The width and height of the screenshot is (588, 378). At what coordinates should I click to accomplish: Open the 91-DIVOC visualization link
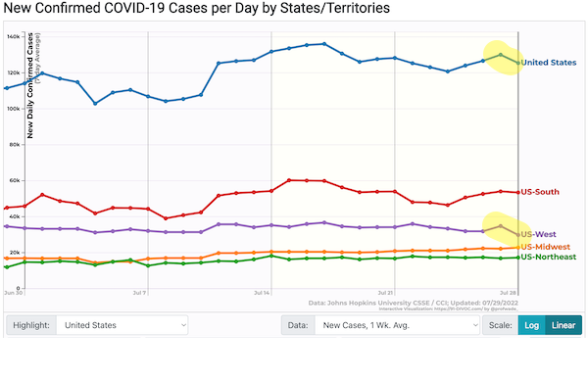[459, 309]
